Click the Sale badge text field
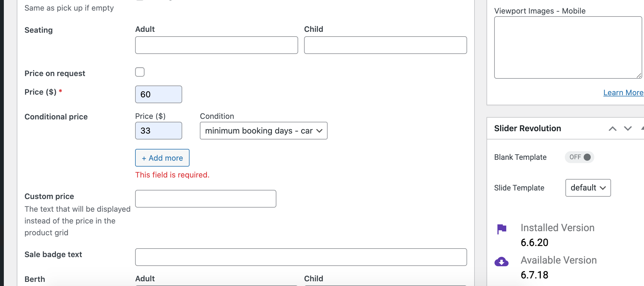 click(x=301, y=257)
